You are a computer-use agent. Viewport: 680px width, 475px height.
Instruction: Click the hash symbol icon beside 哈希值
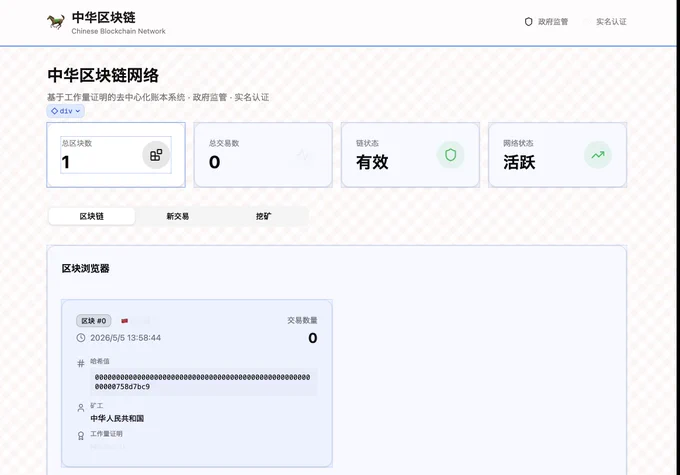tap(81, 364)
